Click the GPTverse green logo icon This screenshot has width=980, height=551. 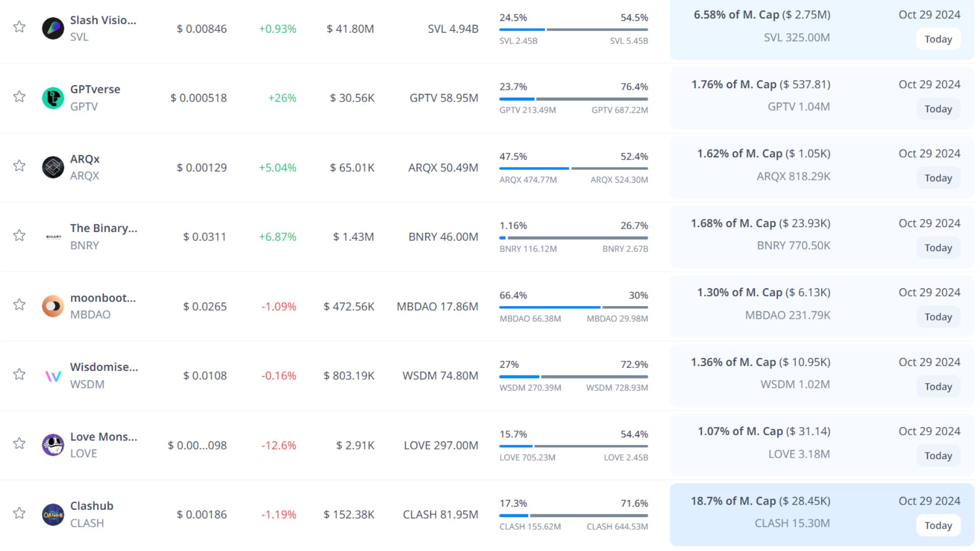click(53, 98)
